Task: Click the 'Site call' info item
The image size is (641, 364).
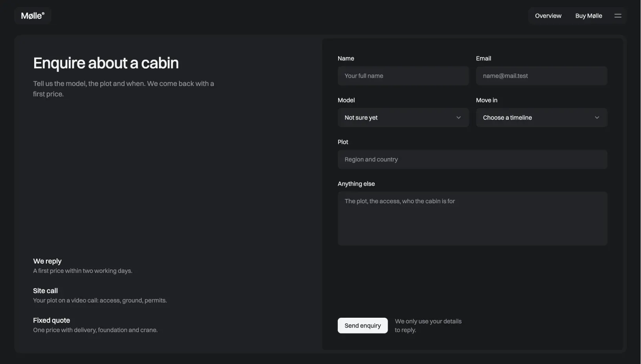Action: click(x=100, y=295)
